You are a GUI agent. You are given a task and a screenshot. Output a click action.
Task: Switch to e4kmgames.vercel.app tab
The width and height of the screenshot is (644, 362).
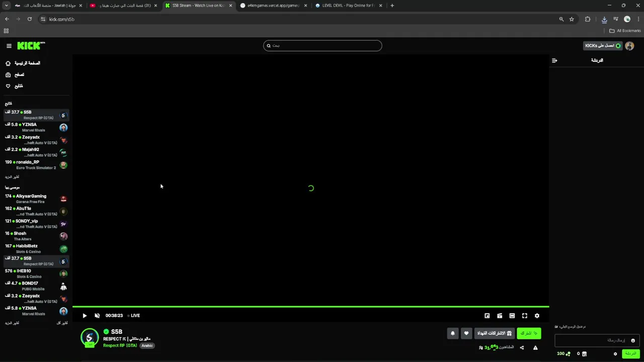[273, 6]
